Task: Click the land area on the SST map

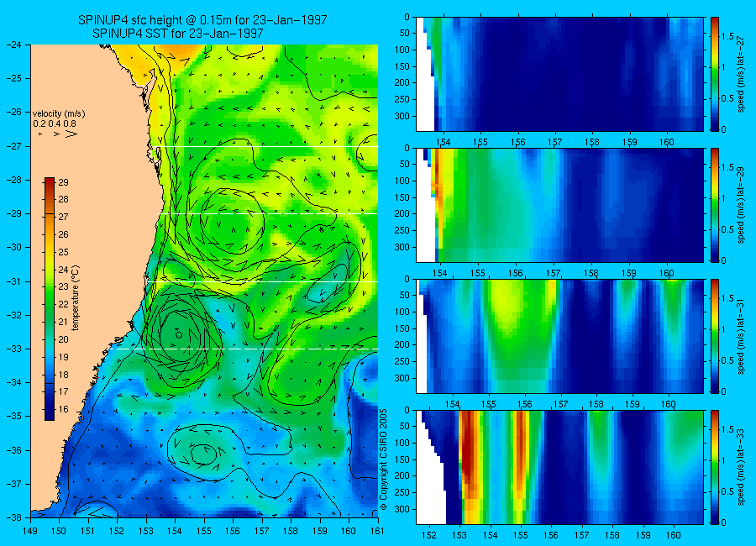Action: pos(87,241)
